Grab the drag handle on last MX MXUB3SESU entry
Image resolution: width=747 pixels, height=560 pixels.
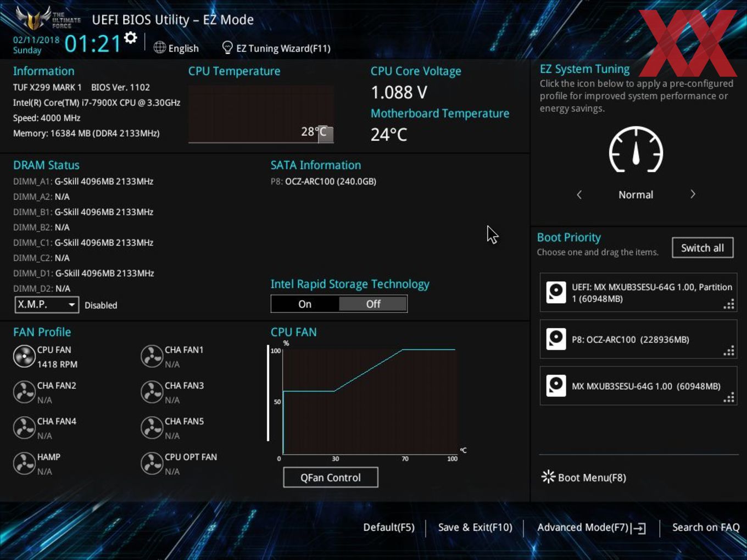pos(729,397)
